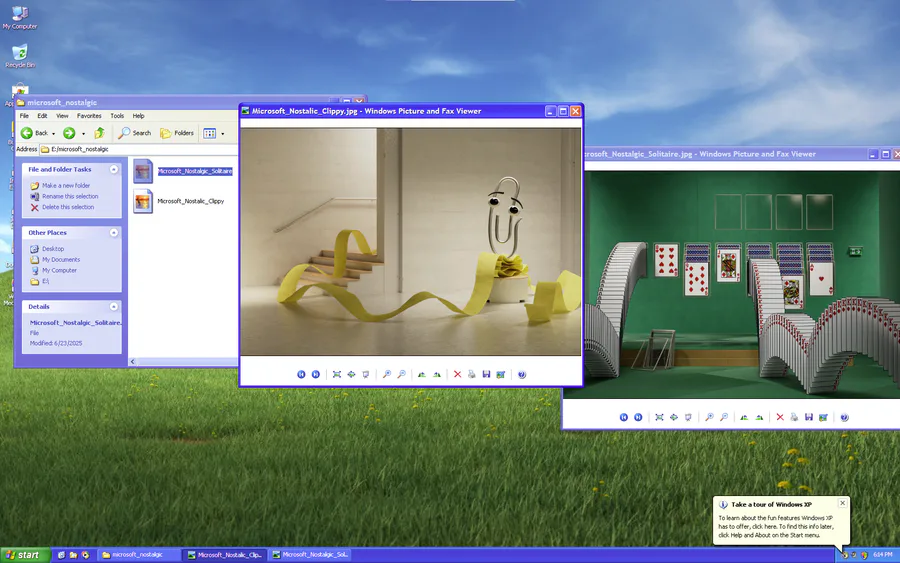Show next image in Solitaire viewer
Image resolution: width=900 pixels, height=563 pixels.
point(638,417)
